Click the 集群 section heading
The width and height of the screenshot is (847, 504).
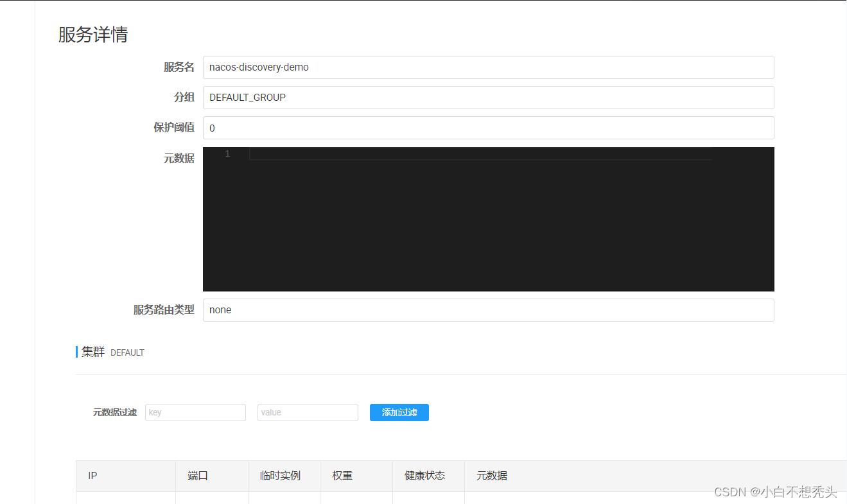93,352
